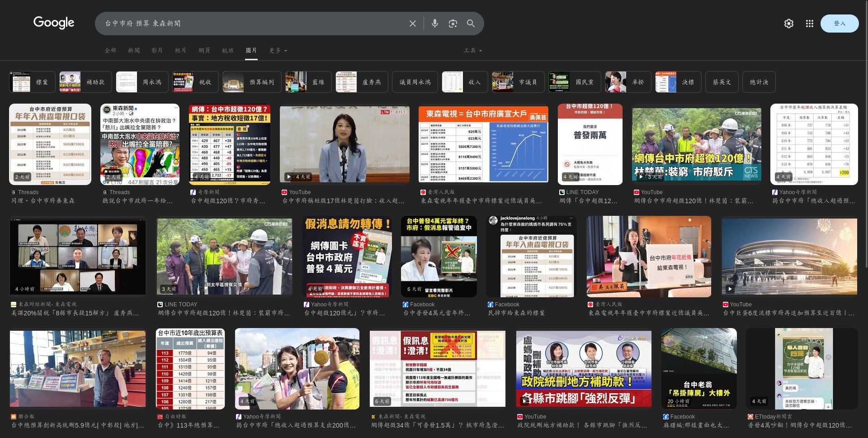Open 政院統刪地方補助款 YouTube thumbnail
This screenshot has height=438, width=868.
584,369
